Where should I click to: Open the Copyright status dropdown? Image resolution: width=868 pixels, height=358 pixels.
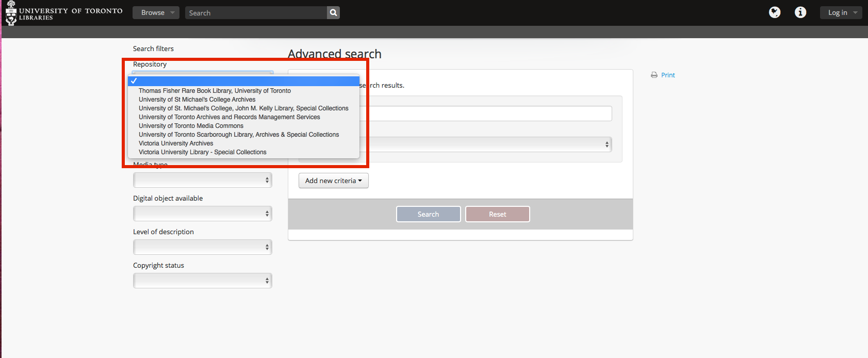pyautogui.click(x=203, y=281)
